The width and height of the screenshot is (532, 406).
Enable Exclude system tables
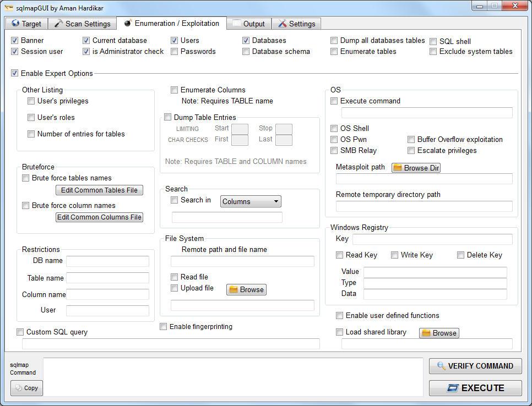click(433, 52)
